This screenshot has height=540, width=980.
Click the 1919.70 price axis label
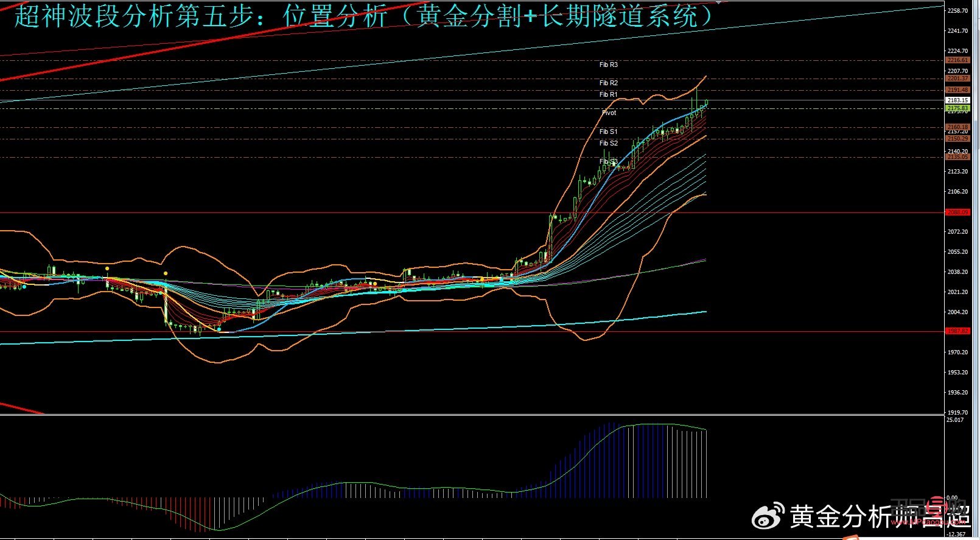(x=957, y=412)
